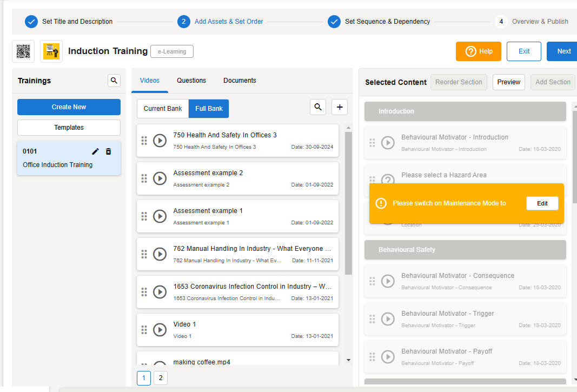This screenshot has width=577, height=392.
Task: Click the Induction Training thumbnail image
Action: (x=51, y=51)
